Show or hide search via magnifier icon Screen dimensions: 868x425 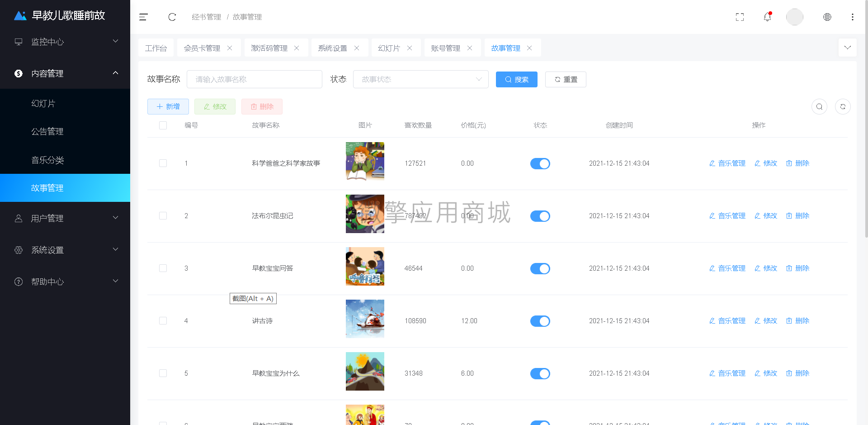pyautogui.click(x=819, y=107)
